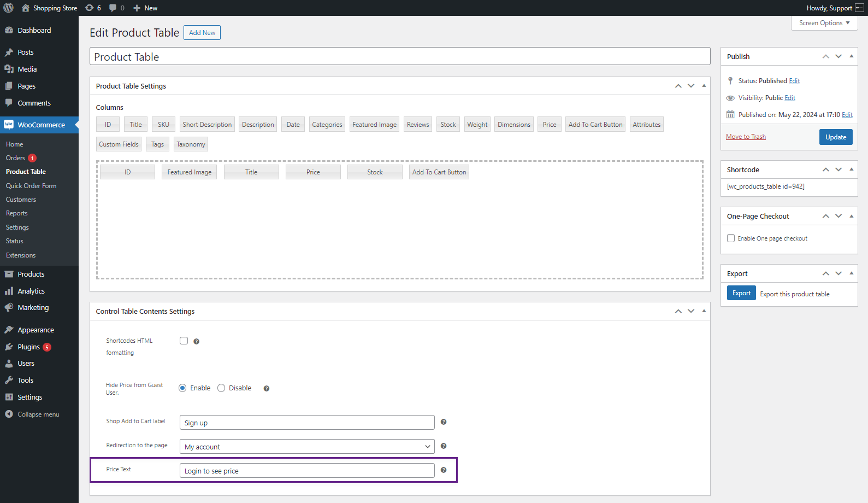
Task: Open WooCommerce Status page
Action: [14, 241]
